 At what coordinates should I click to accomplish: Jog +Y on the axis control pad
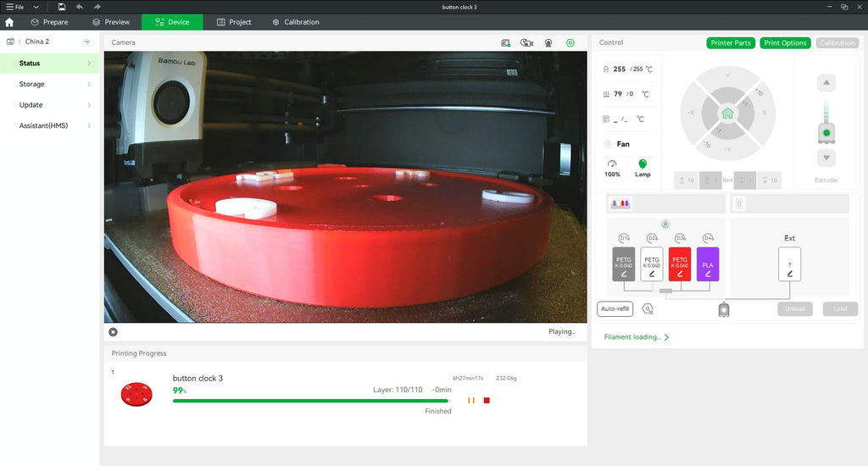pyautogui.click(x=727, y=75)
